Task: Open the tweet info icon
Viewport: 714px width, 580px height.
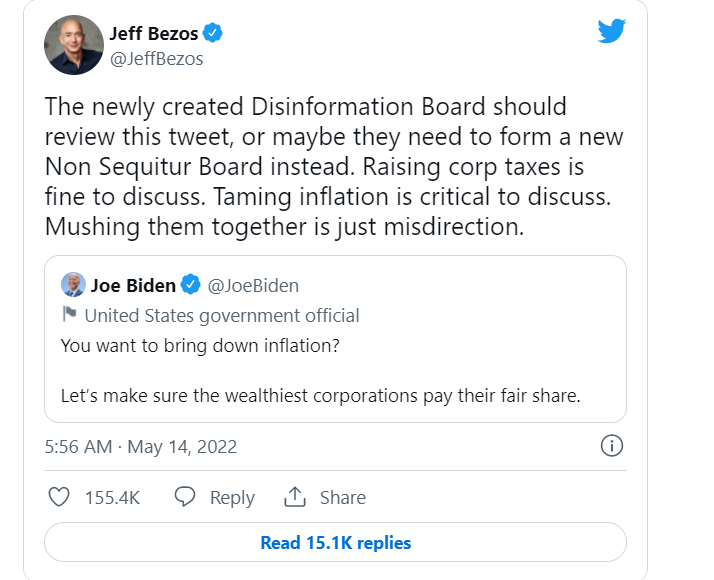Action: pyautogui.click(x=612, y=446)
